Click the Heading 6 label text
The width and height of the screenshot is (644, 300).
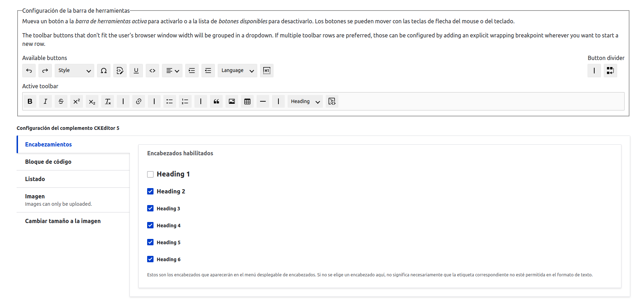pyautogui.click(x=169, y=259)
